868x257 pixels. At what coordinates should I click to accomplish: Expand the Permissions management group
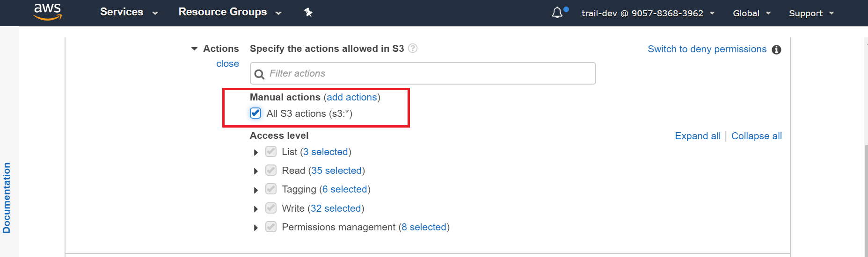pyautogui.click(x=256, y=228)
